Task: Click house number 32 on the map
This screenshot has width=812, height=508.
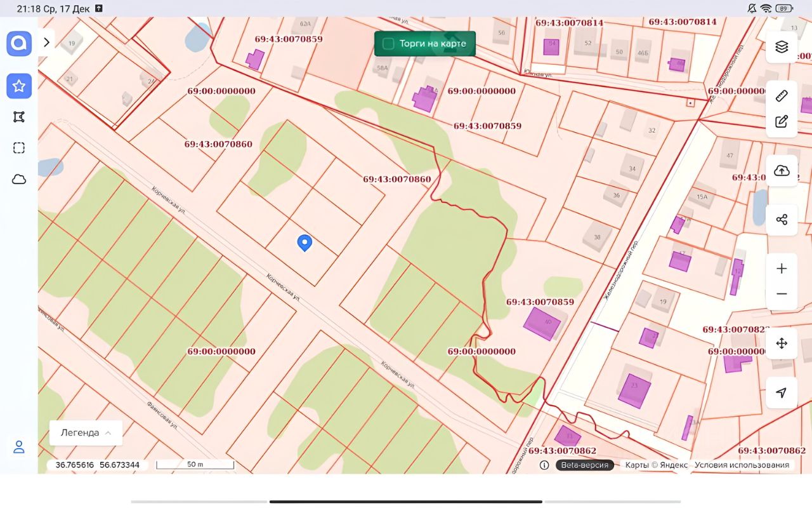Action: pyautogui.click(x=652, y=130)
